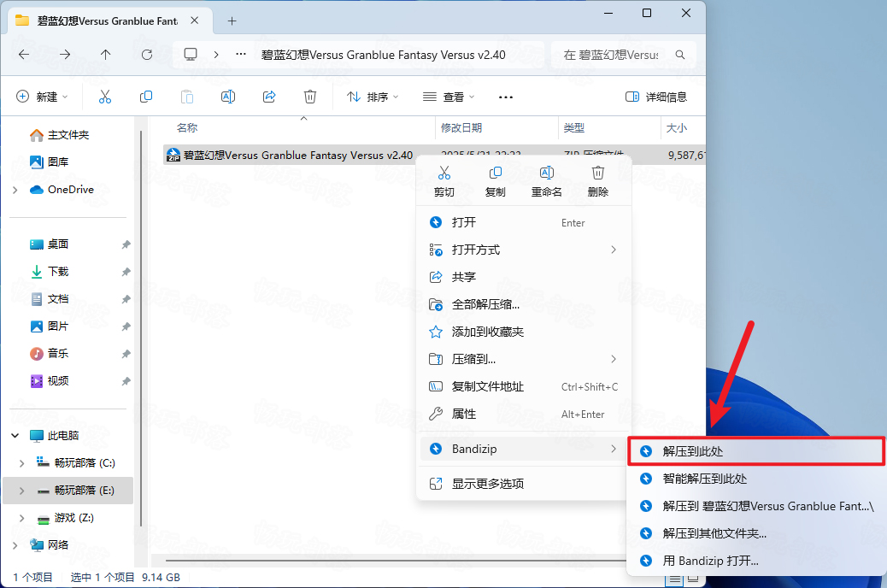Choose 用 Bandizip 打开... option
The image size is (887, 588).
coord(756,561)
